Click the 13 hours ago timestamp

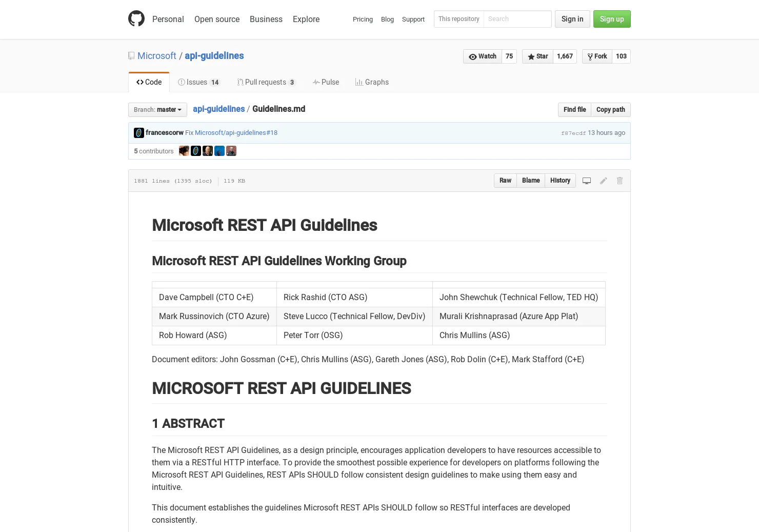[606, 133]
